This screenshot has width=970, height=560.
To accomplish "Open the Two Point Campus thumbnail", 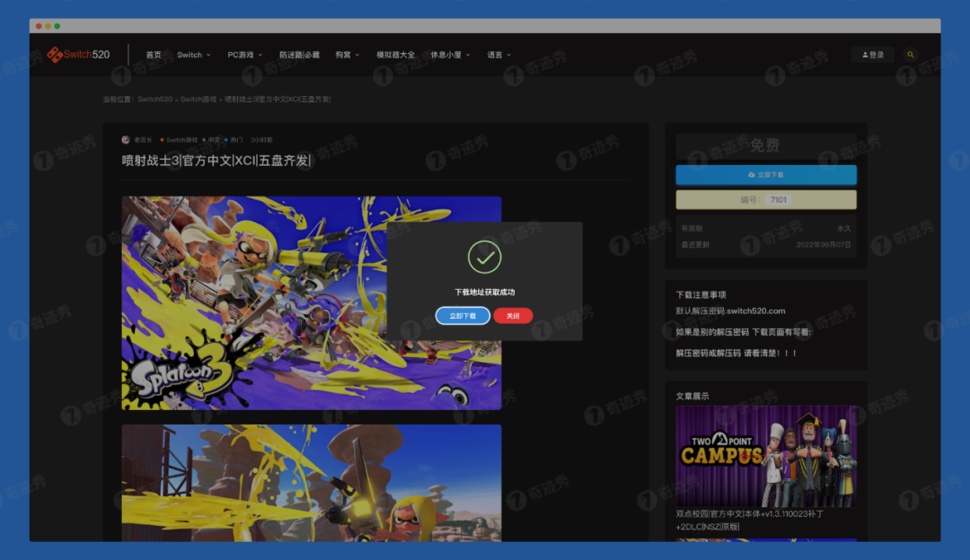I will coord(766,456).
